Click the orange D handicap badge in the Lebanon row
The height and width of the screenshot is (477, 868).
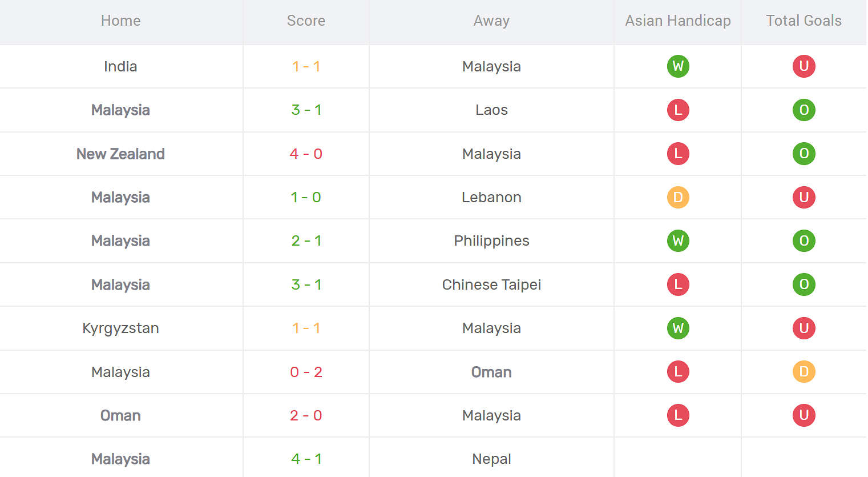678,197
